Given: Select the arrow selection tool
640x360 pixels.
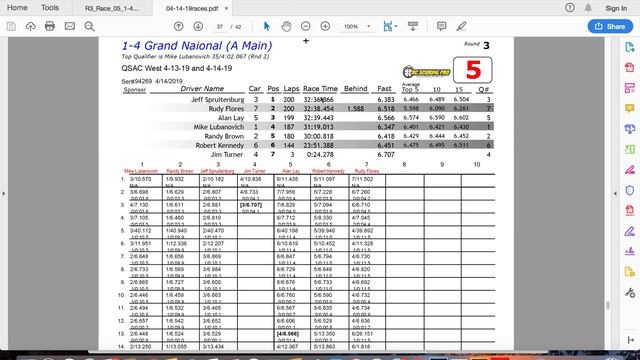Looking at the screenshot, I should [267, 27].
